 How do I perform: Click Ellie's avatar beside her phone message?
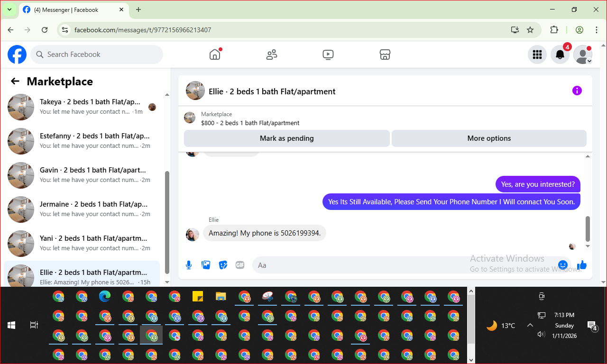(193, 234)
